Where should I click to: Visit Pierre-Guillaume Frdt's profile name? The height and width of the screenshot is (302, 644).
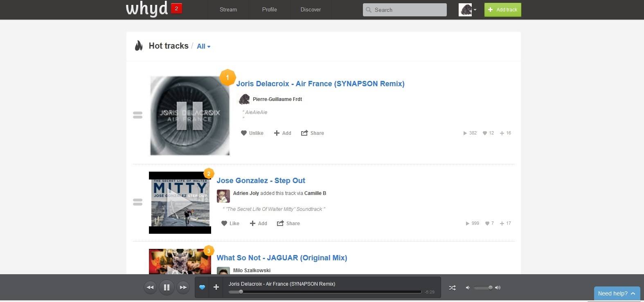[x=277, y=99]
